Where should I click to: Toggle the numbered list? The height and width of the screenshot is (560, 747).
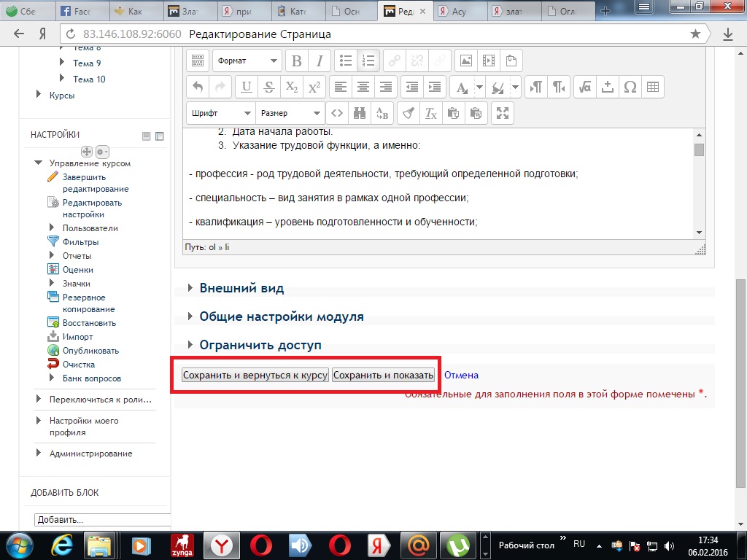[x=368, y=61]
